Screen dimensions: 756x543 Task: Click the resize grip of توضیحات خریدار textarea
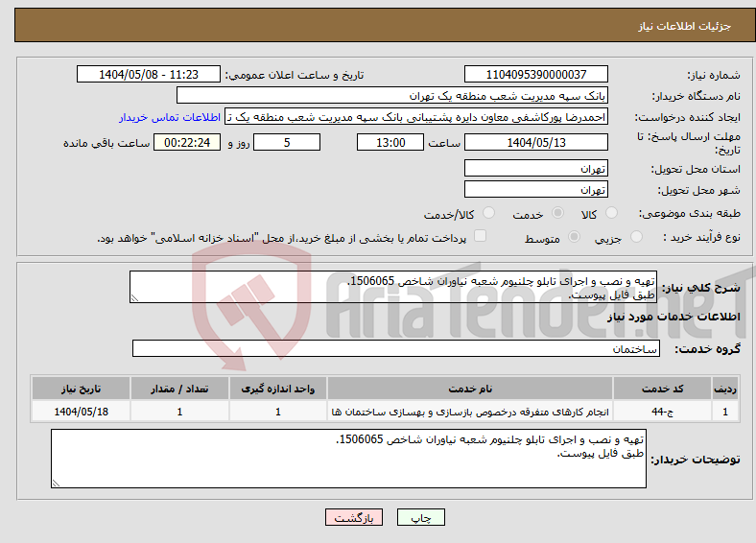click(x=56, y=484)
